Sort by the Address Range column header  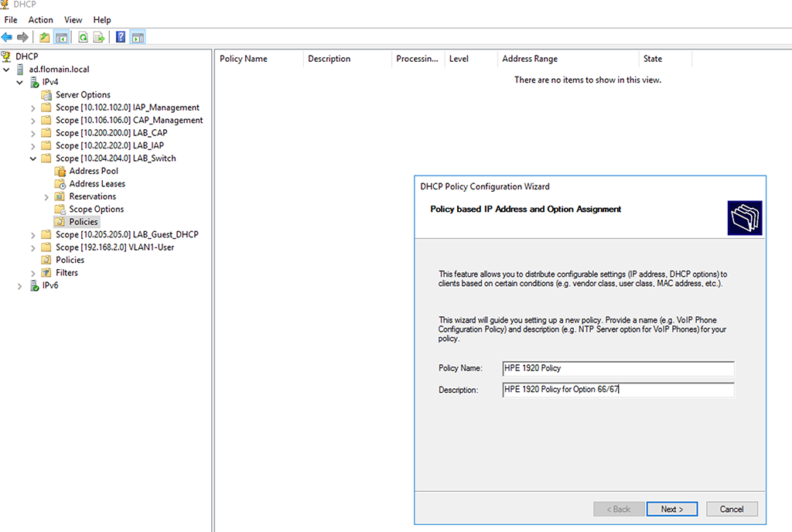[531, 58]
